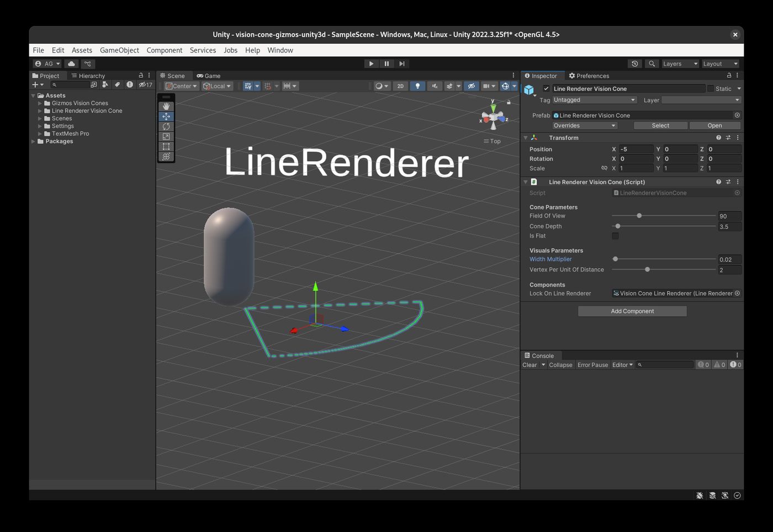Image resolution: width=773 pixels, height=532 pixels.
Task: Open the Console panel options menu
Action: tap(737, 355)
